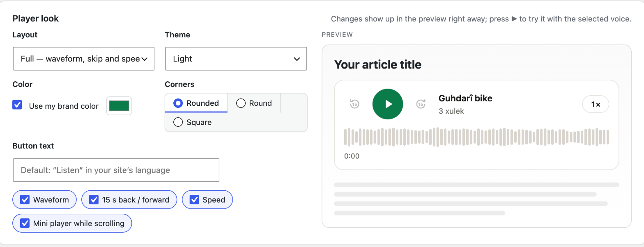Click the 0:00 elapsed time label
This screenshot has width=644, height=247.
[x=352, y=156]
